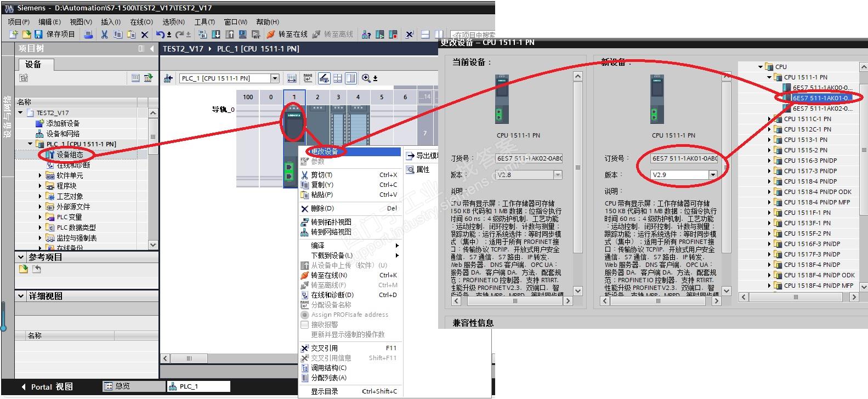Click the new device 订货号 field
This screenshot has height=399, width=868.
(x=684, y=158)
